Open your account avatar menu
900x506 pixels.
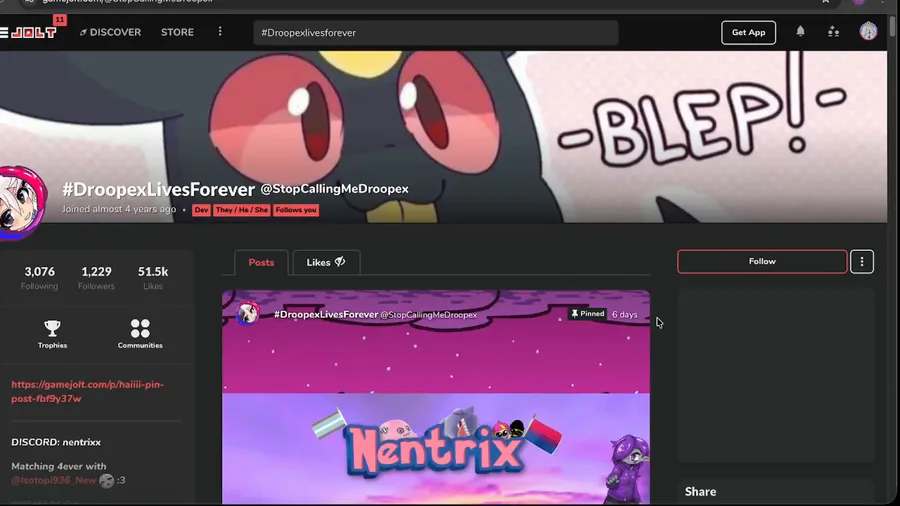(868, 32)
